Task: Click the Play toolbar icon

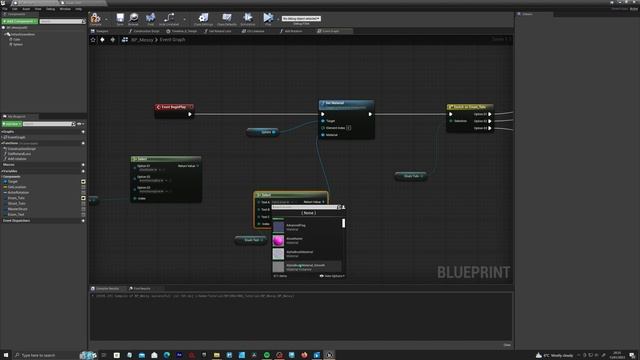Action: (268, 18)
